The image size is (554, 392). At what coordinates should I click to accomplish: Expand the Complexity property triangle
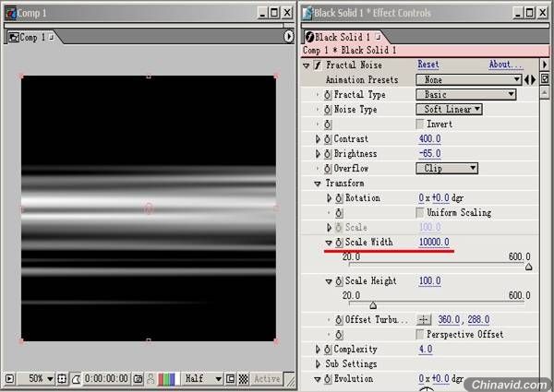pos(318,350)
